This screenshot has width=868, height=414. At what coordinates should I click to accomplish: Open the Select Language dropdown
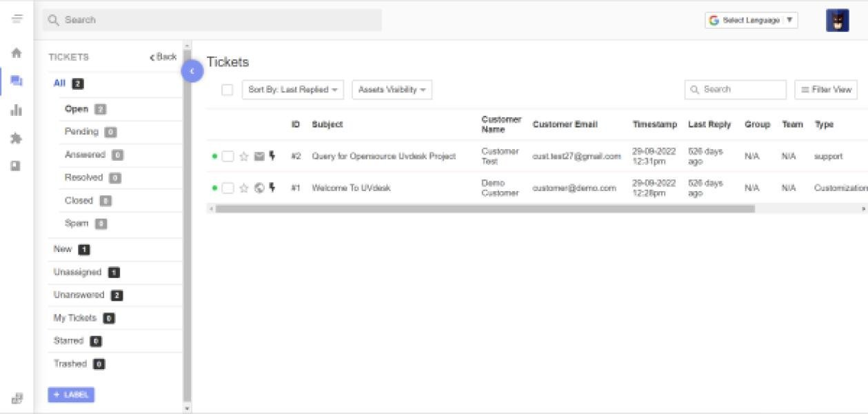pyautogui.click(x=750, y=20)
